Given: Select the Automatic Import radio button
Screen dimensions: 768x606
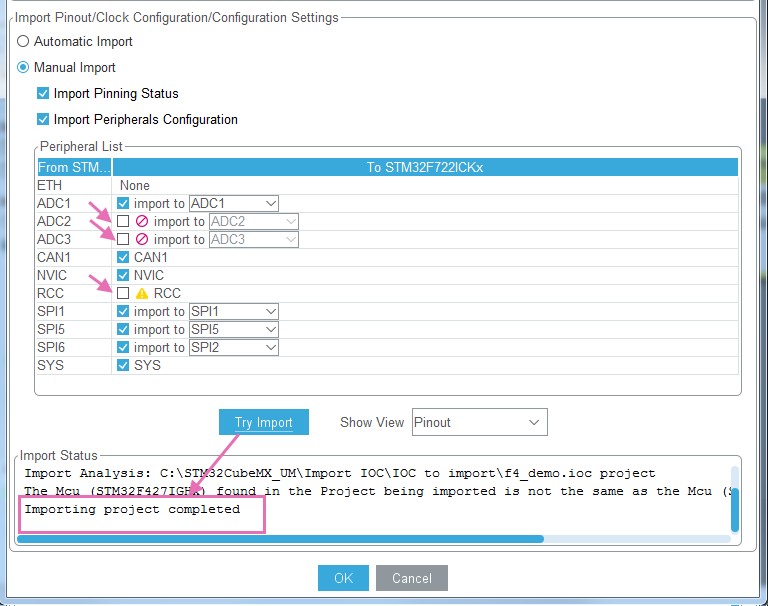Looking at the screenshot, I should [23, 41].
